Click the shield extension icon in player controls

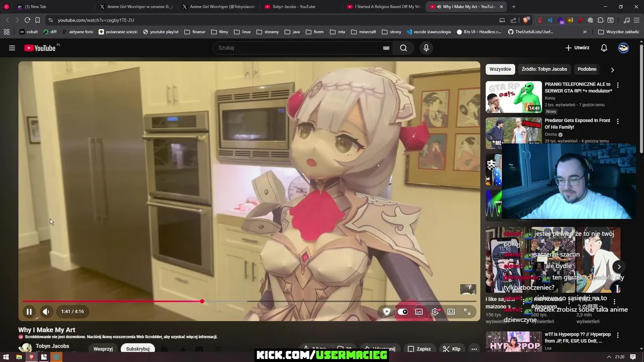click(386, 312)
